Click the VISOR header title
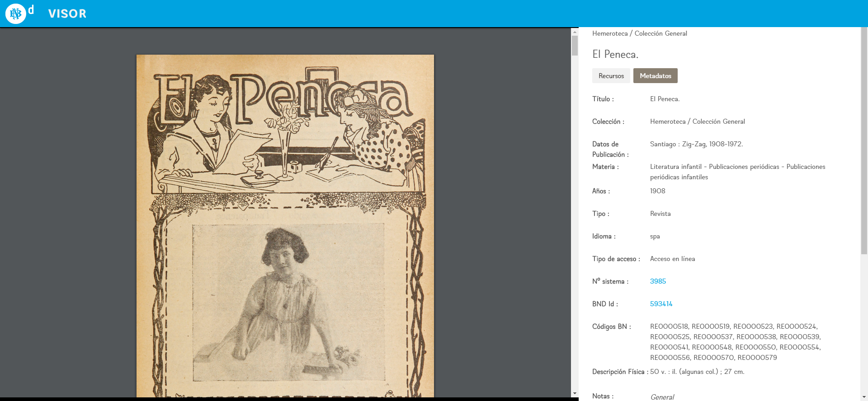This screenshot has height=401, width=868. click(x=67, y=14)
